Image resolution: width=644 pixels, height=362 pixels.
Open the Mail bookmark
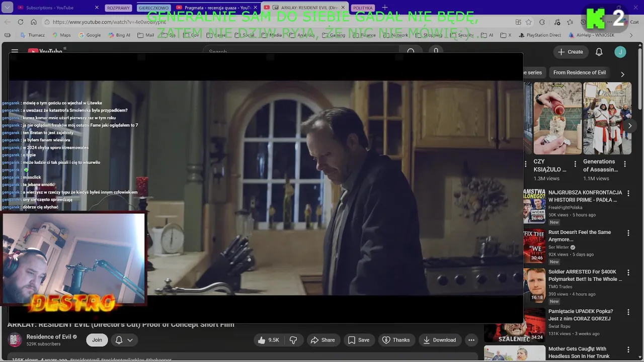145,35
